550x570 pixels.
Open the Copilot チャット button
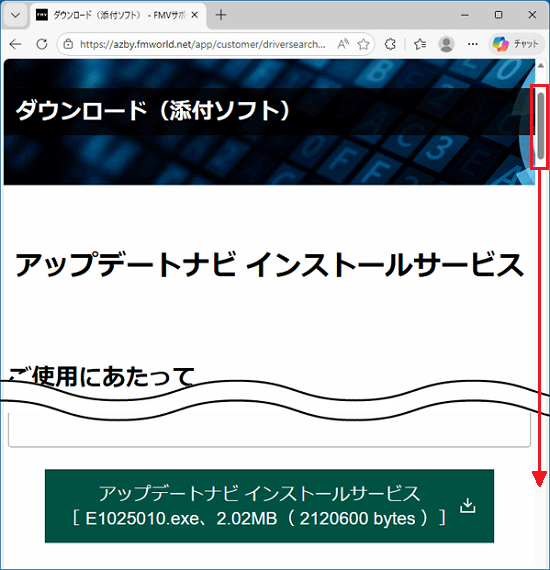click(x=516, y=44)
